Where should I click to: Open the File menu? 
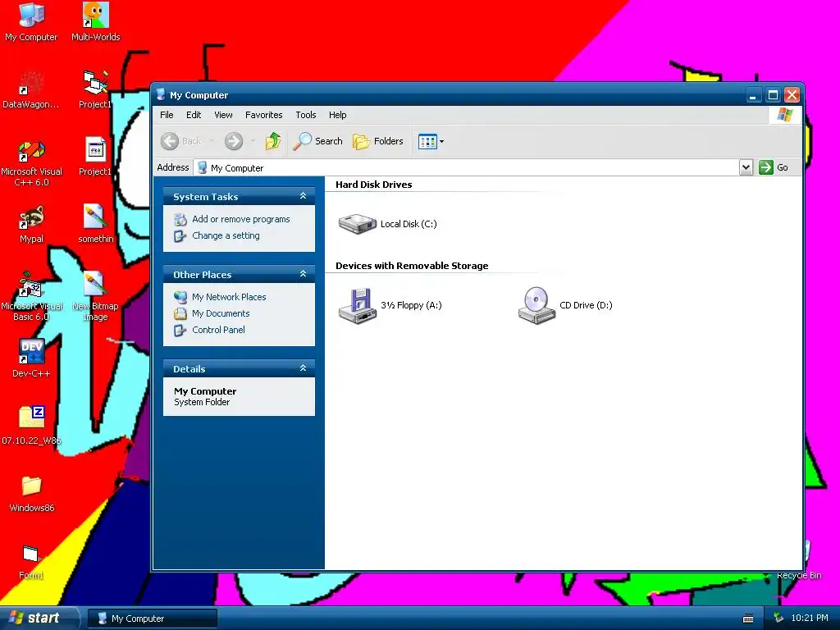167,115
